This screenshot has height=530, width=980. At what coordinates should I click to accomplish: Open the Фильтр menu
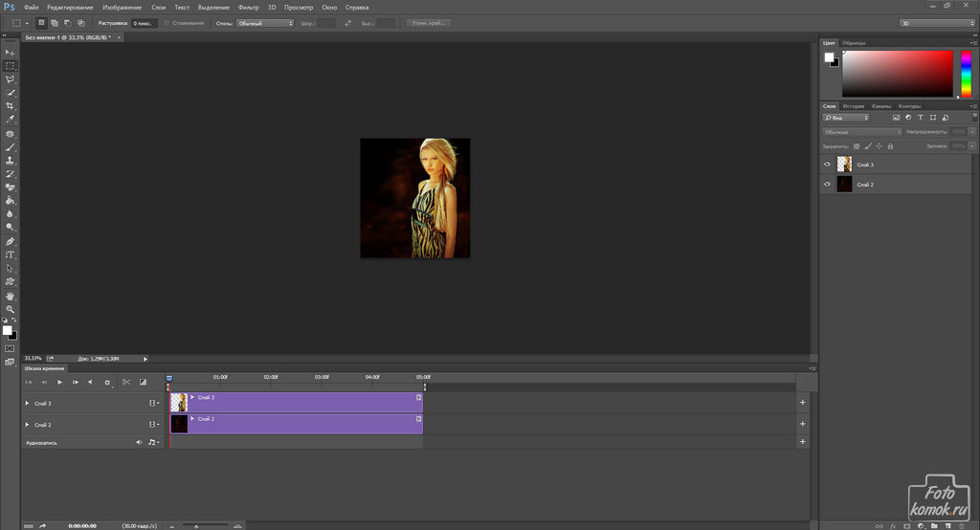(x=248, y=7)
